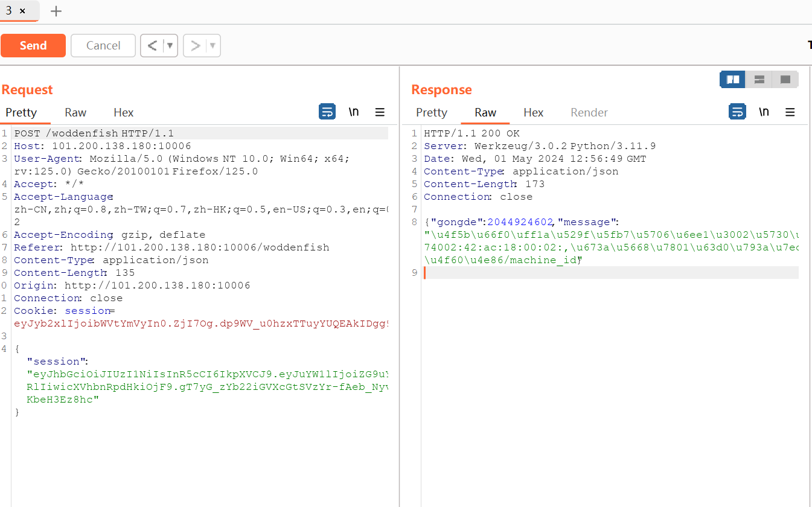Click the Response Content-Length: 173 line
This screenshot has height=507, width=812.
(484, 184)
